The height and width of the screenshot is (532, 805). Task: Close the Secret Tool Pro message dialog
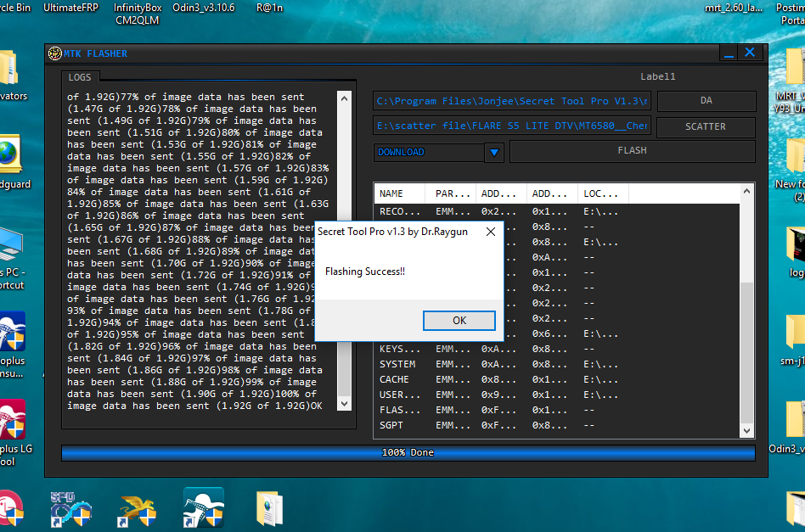[491, 232]
